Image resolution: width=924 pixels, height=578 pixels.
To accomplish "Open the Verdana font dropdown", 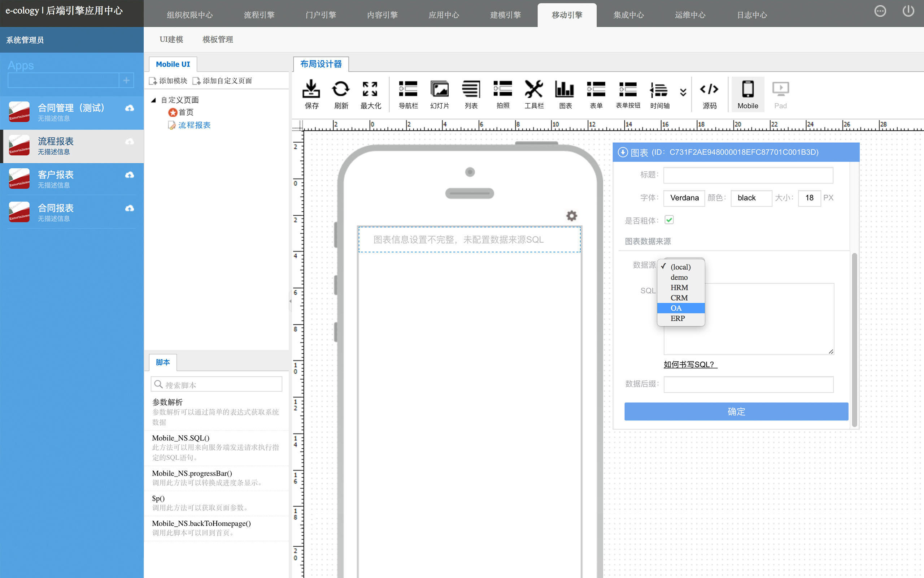I will pyautogui.click(x=684, y=198).
